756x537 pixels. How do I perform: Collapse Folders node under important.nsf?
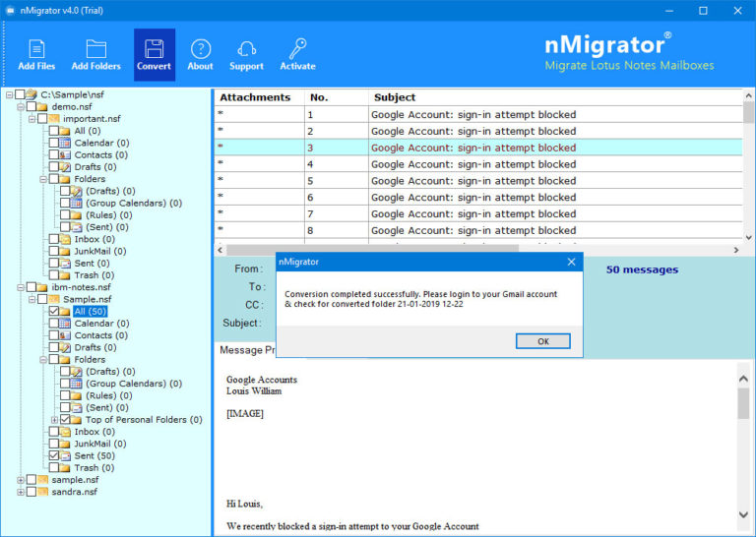[43, 179]
